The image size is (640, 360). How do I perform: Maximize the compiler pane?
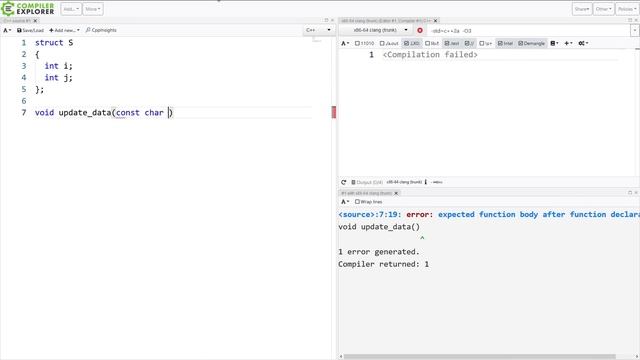[x=630, y=20]
